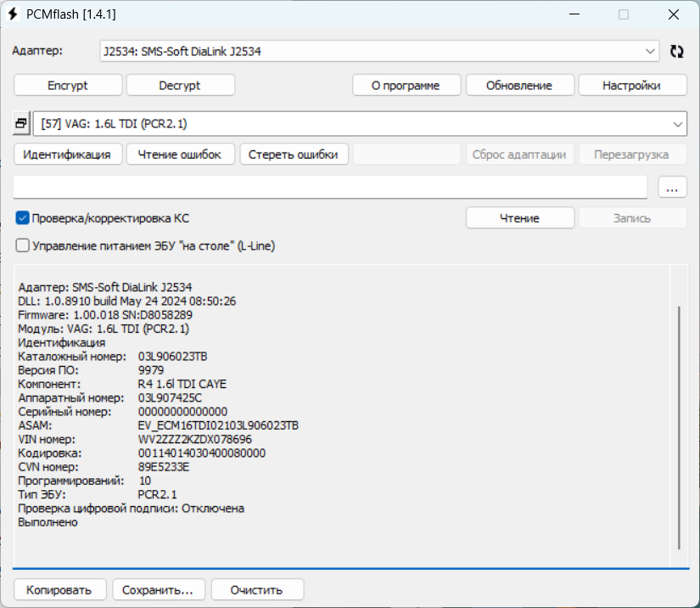Open О программе about dialog
Image resolution: width=700 pixels, height=608 pixels.
pos(406,86)
